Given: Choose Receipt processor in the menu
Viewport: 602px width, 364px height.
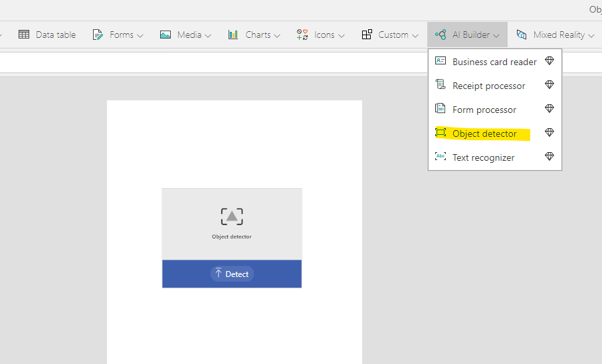Looking at the screenshot, I should pos(488,86).
